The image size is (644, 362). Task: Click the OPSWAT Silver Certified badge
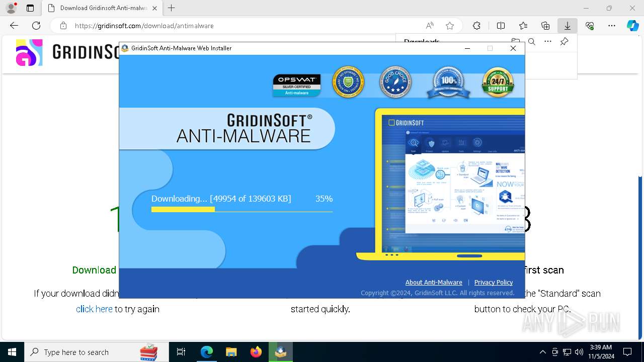click(297, 84)
